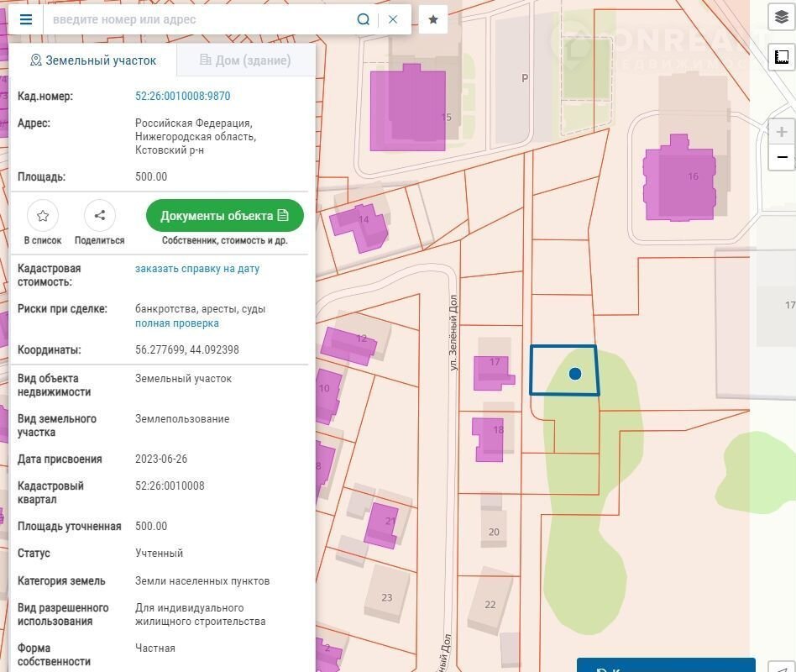This screenshot has width=796, height=672.
Task: Click the заказать справку на дату link
Action: click(197, 269)
